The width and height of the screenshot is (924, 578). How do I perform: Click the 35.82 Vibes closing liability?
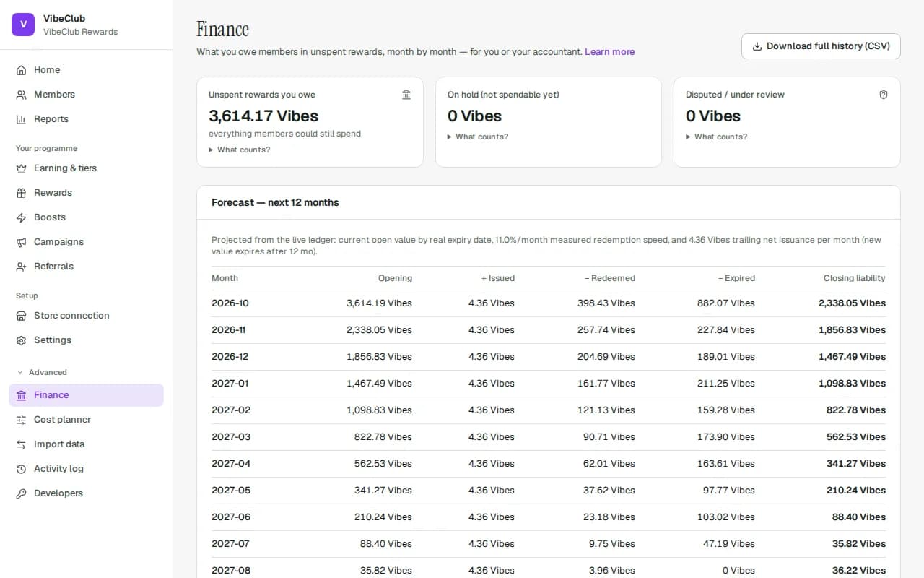pyautogui.click(x=858, y=544)
